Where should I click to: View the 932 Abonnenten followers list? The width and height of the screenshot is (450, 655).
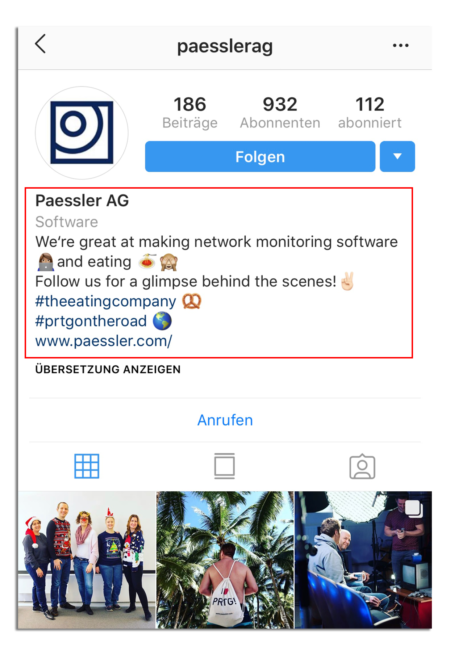point(280,113)
